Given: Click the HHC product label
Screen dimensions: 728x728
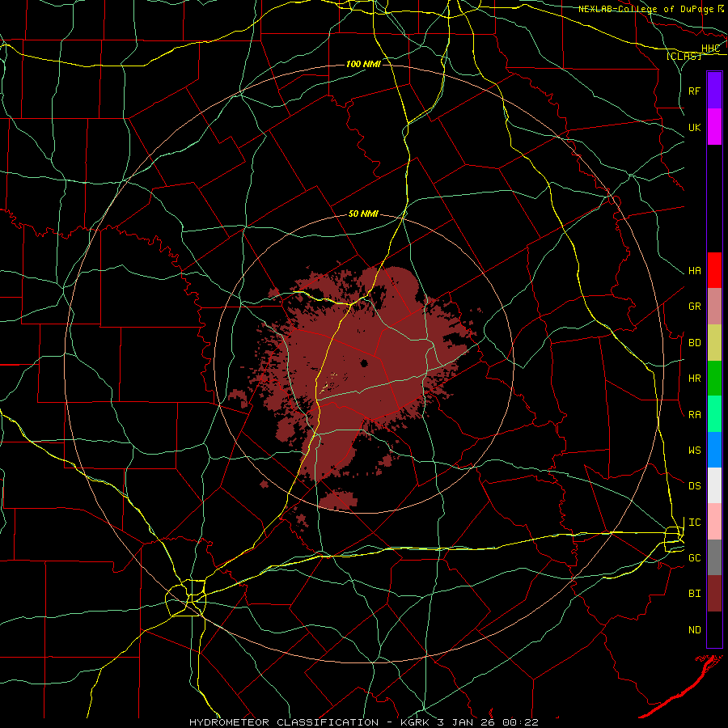Looking at the screenshot, I should pos(710,49).
